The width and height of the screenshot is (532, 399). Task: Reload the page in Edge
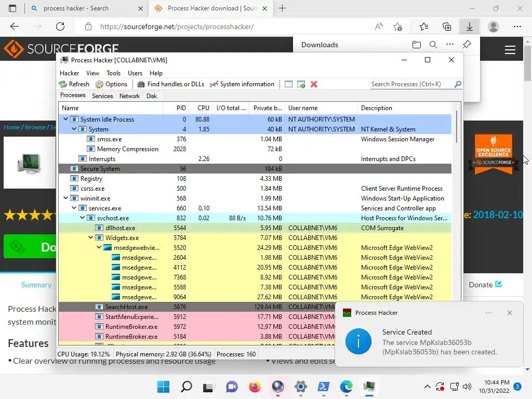coord(60,26)
